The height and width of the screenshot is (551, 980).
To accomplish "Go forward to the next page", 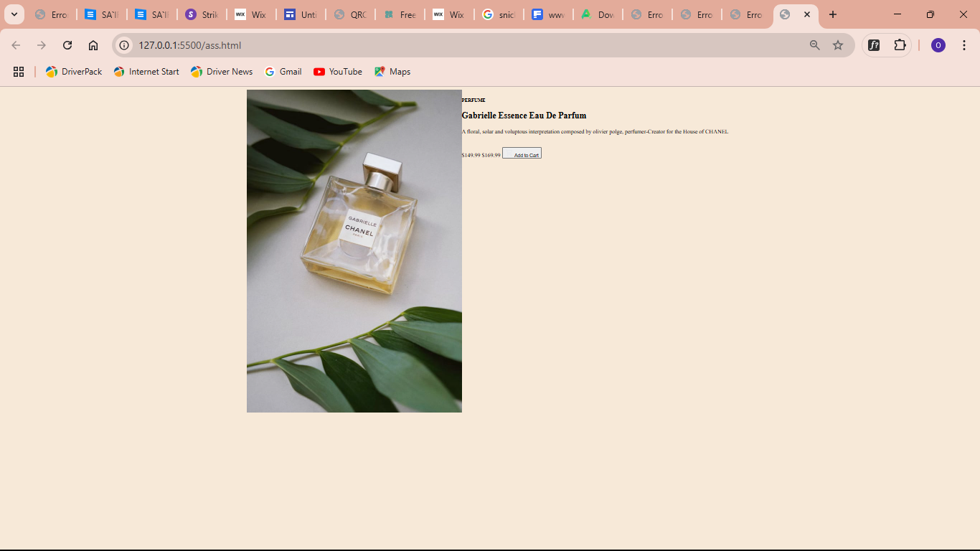I will tap(42, 45).
